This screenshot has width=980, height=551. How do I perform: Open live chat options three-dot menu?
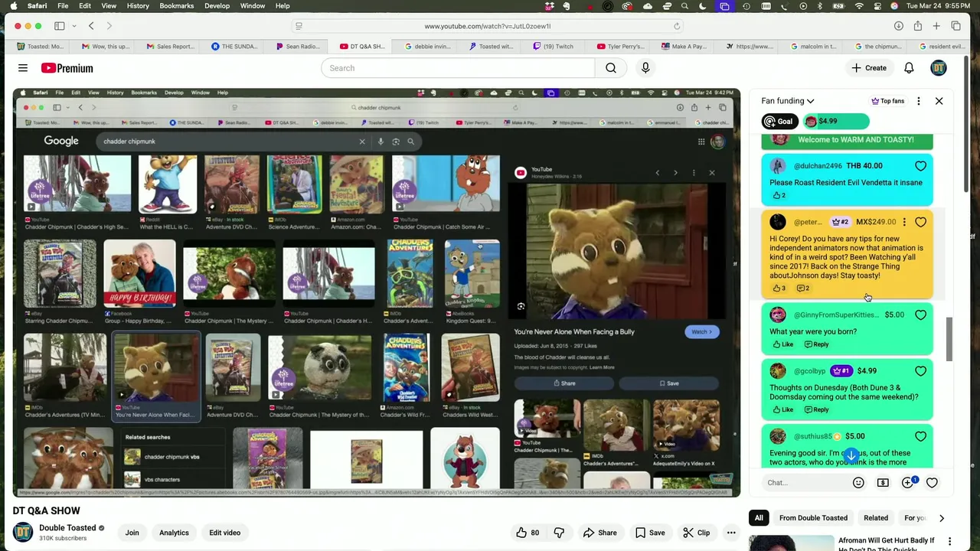(x=919, y=101)
